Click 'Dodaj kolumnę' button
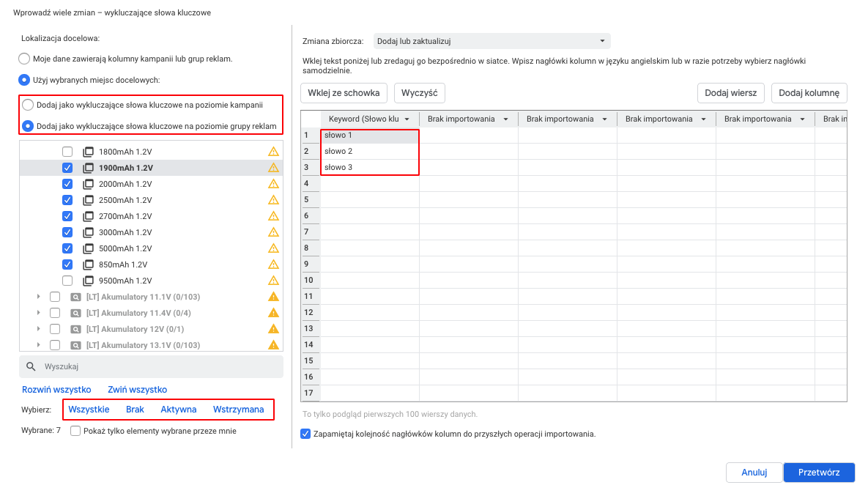The height and width of the screenshot is (496, 868). point(809,93)
